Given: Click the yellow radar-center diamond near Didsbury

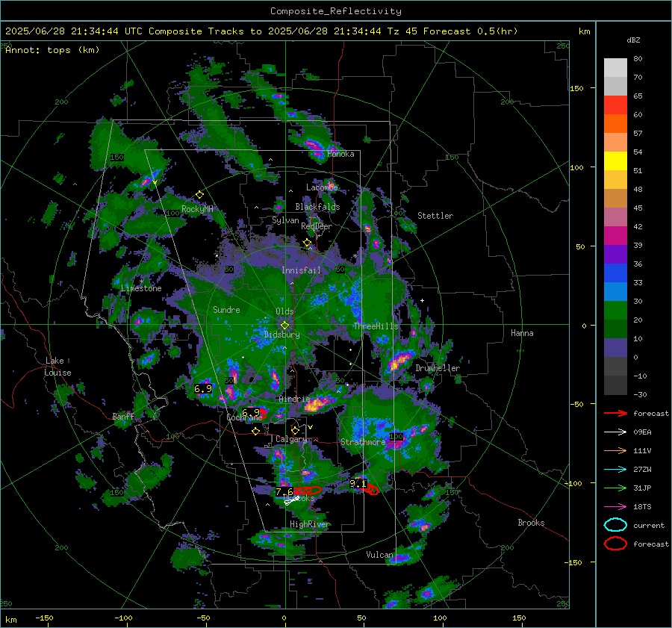Looking at the screenshot, I should tap(284, 325).
